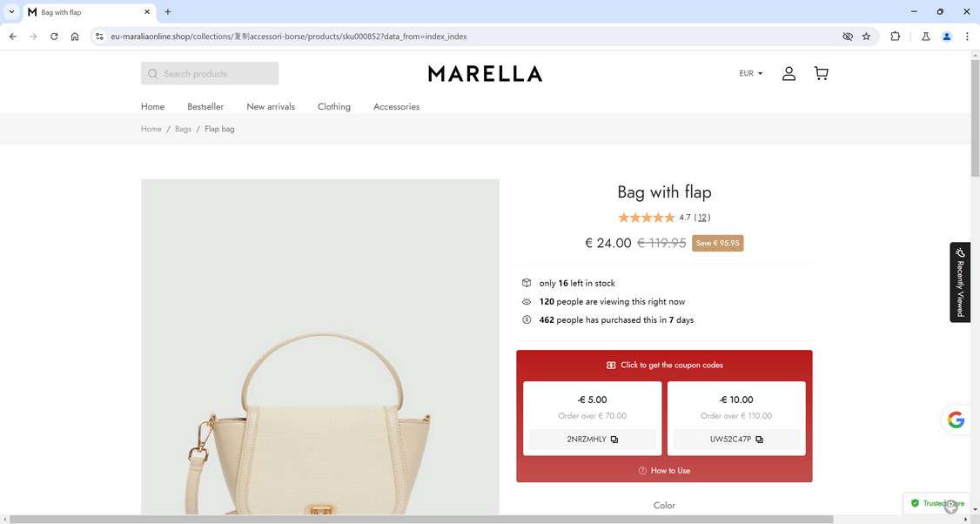Click the Google floating icon
This screenshot has width=980, height=524.
(x=956, y=420)
